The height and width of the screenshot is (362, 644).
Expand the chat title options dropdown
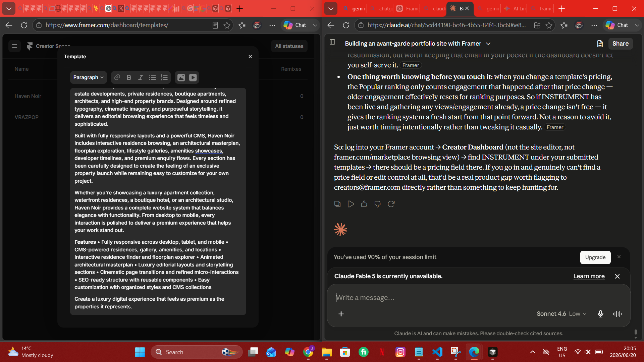coord(488,44)
